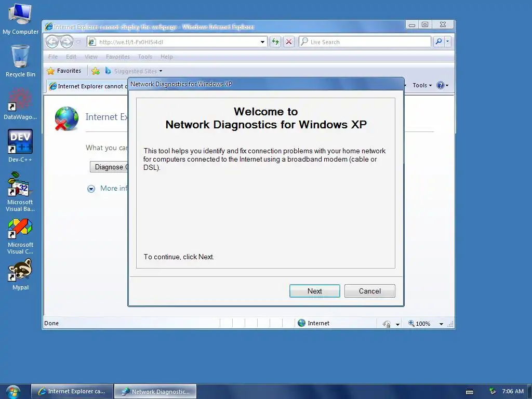Screen dimensions: 532x399
Task: Select Microsoft Visual C++ shortcut
Action: pos(20,236)
